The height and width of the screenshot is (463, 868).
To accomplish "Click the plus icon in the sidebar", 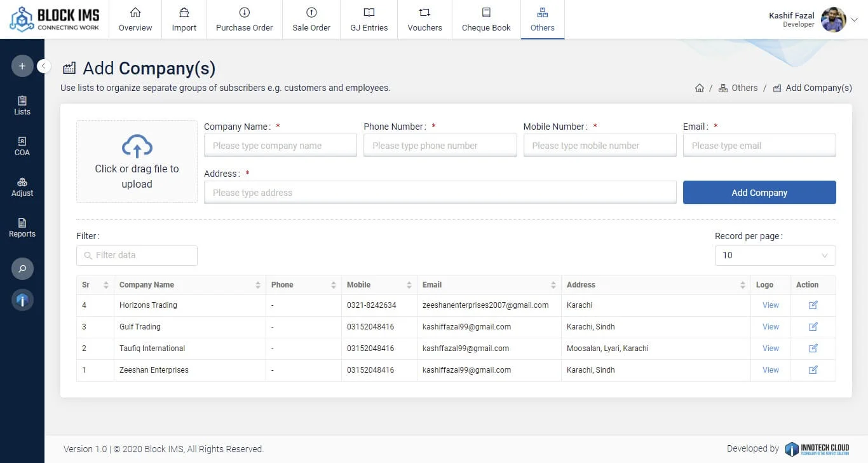I will (x=22, y=66).
